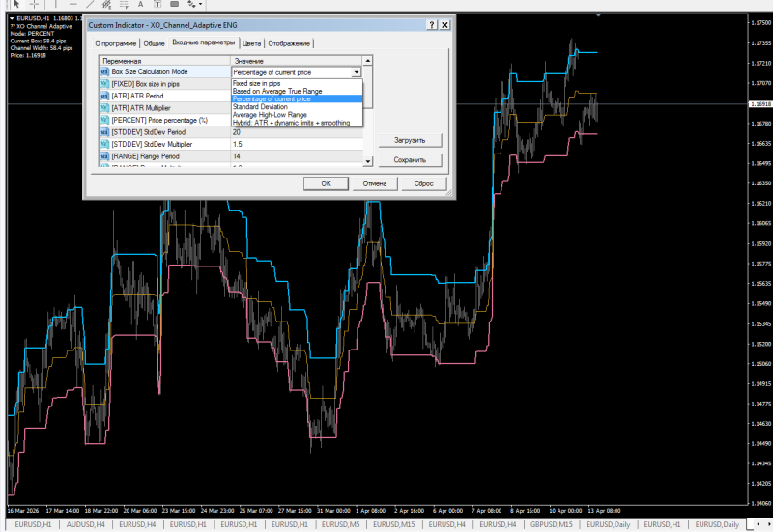Select the Text (A) tool
773x532 pixels.
click(140, 4)
